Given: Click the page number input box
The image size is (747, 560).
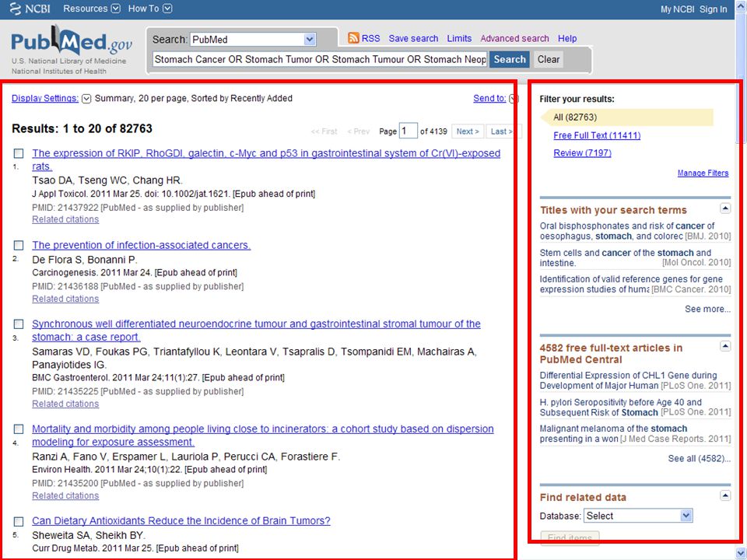Looking at the screenshot, I should 408,131.
